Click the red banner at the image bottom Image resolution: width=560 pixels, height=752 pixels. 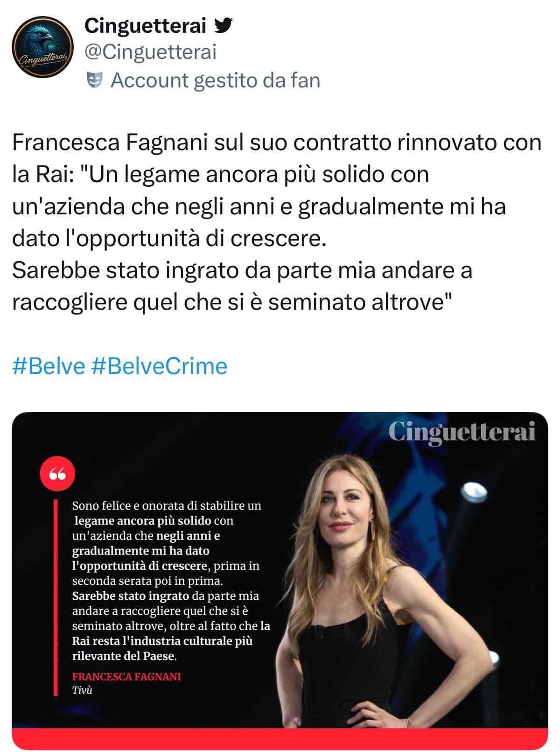point(280,739)
